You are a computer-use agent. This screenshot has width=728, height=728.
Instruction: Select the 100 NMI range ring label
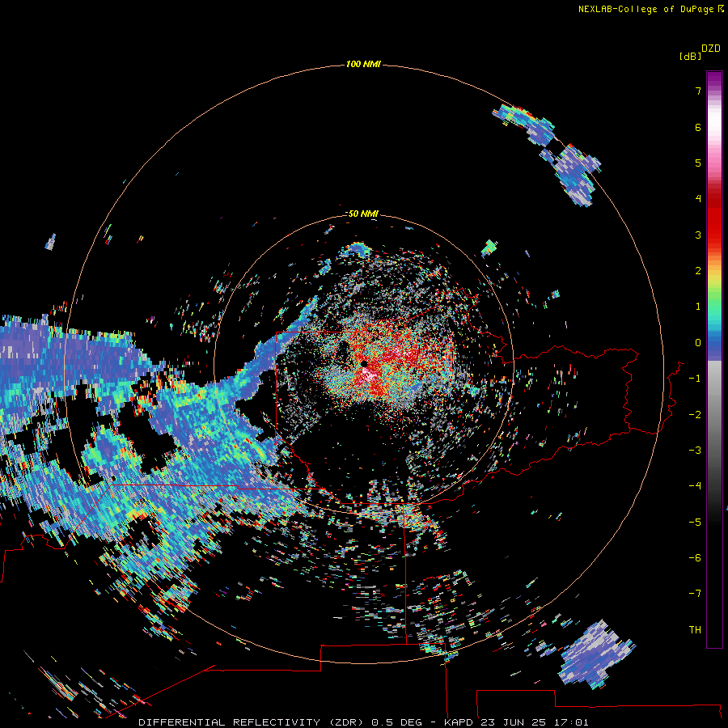pos(363,64)
